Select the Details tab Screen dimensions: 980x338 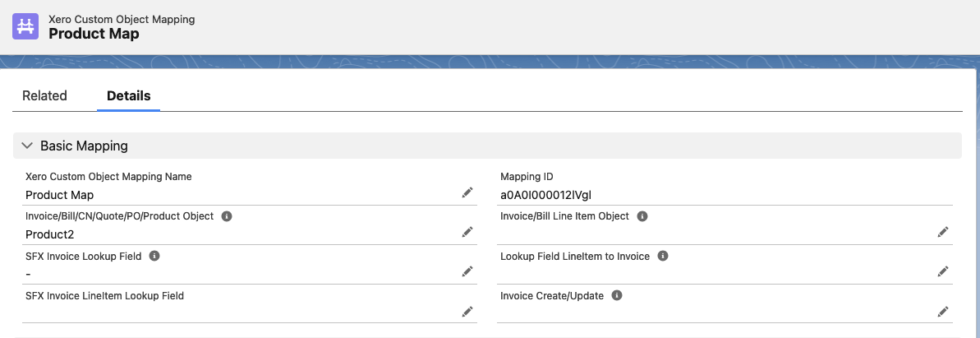click(128, 95)
